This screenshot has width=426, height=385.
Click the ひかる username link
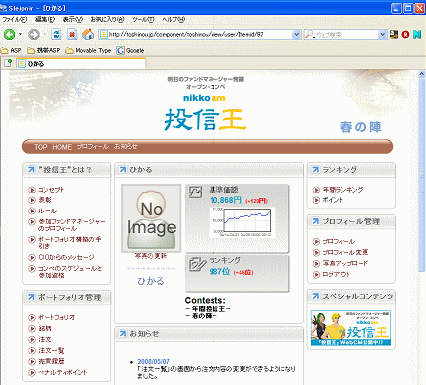151,281
